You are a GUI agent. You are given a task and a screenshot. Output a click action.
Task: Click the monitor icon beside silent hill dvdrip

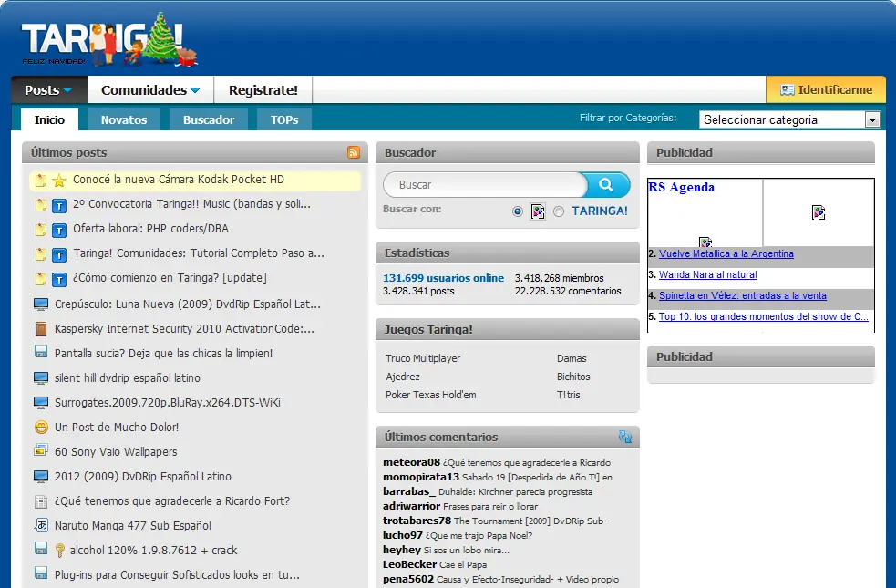point(41,377)
